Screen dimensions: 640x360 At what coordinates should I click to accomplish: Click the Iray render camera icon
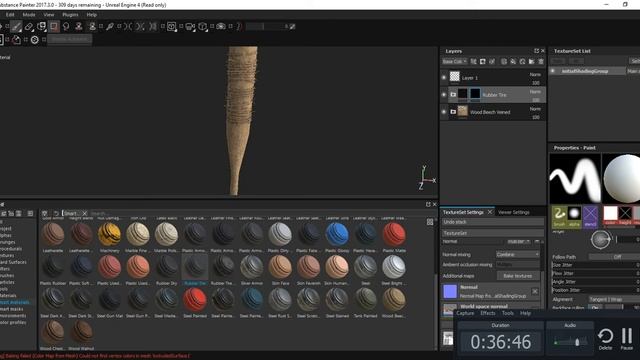pos(221,27)
